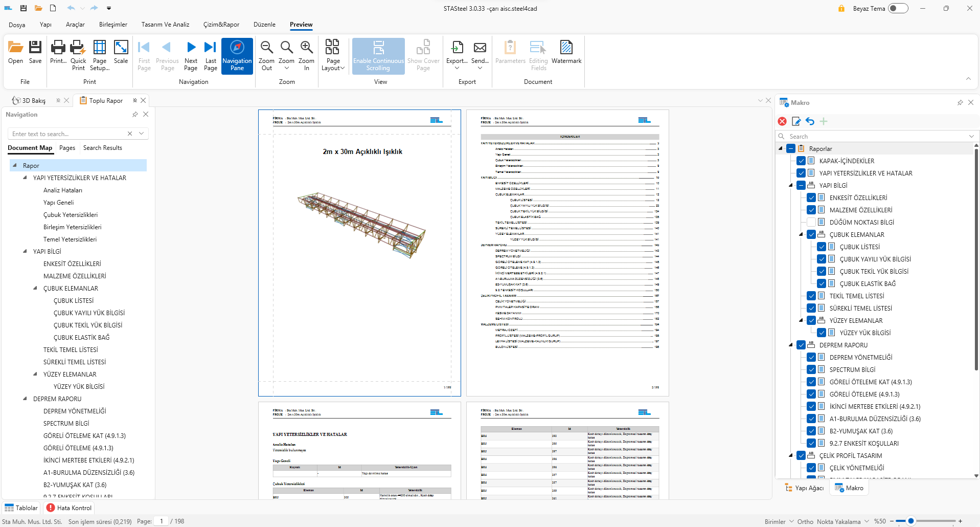Viewport: 980px width, 527px height.
Task: Click the red delete icon in Makro panel
Action: point(782,121)
